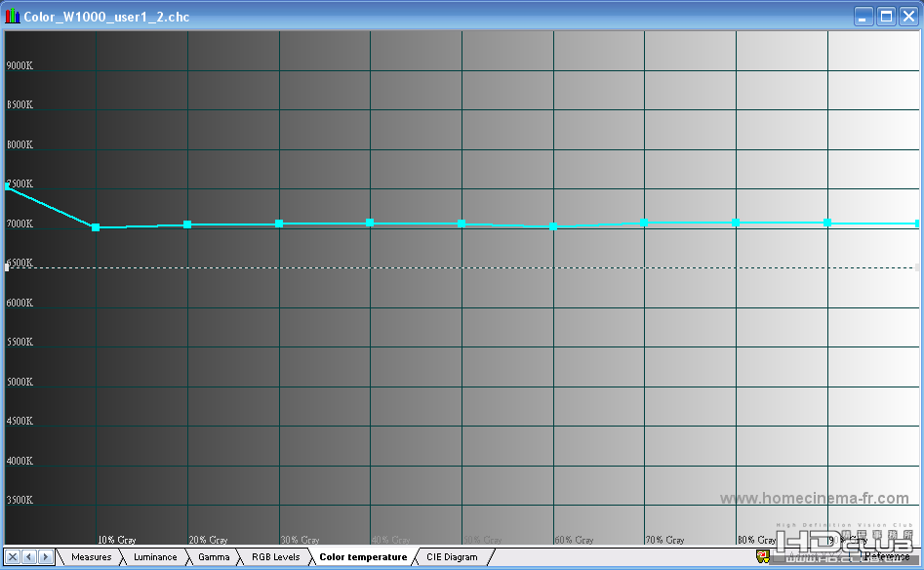Select the 40% Gray data point on the curve
Screen dimensions: 924x570
[370, 223]
